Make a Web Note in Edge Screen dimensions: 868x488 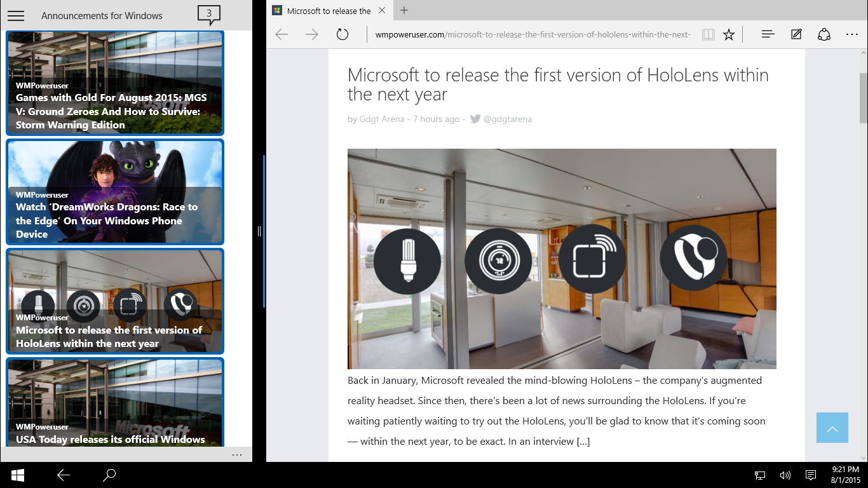pos(796,34)
